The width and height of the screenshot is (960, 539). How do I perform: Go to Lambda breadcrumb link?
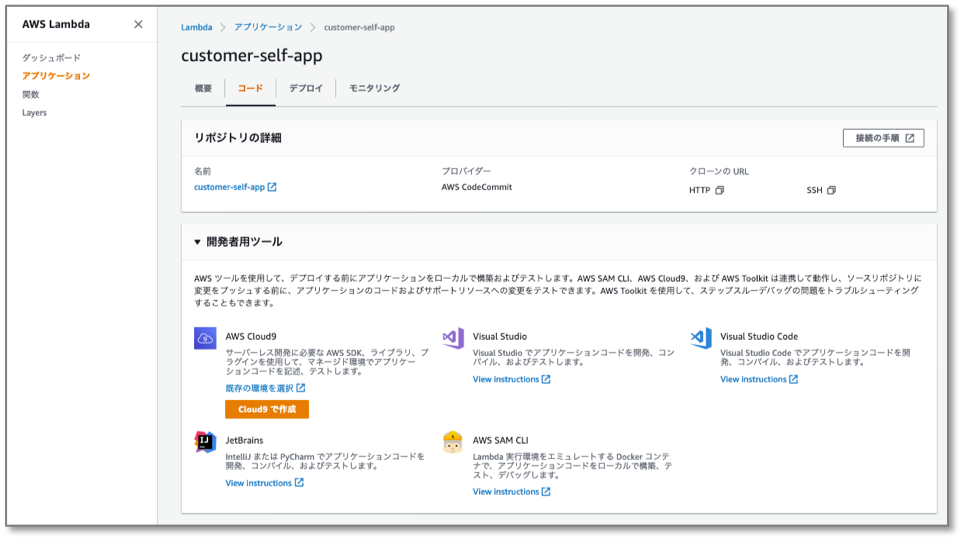click(x=197, y=28)
